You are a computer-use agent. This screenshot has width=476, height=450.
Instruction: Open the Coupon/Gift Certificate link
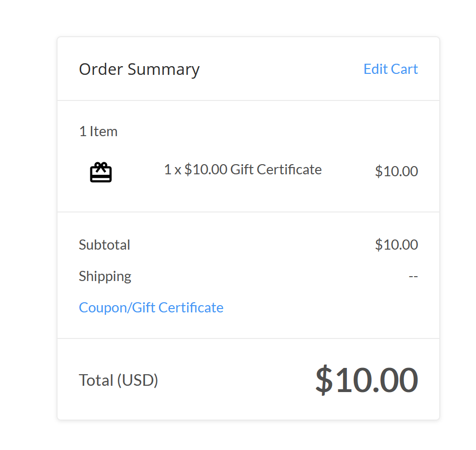(x=151, y=308)
